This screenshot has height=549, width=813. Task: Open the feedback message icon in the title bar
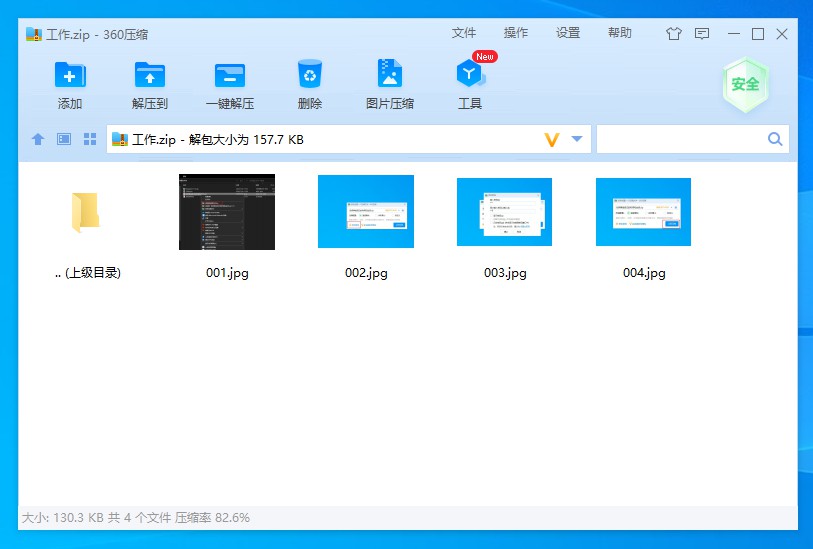pyautogui.click(x=702, y=34)
